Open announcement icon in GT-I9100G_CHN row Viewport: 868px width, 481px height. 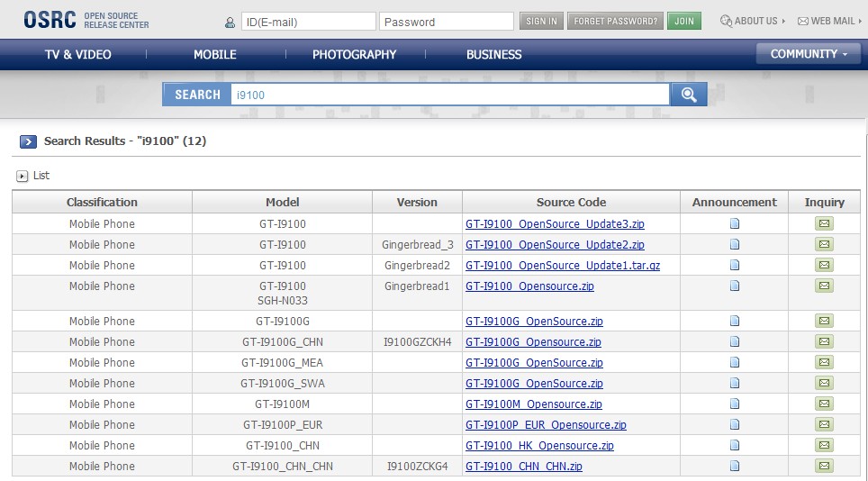click(735, 341)
